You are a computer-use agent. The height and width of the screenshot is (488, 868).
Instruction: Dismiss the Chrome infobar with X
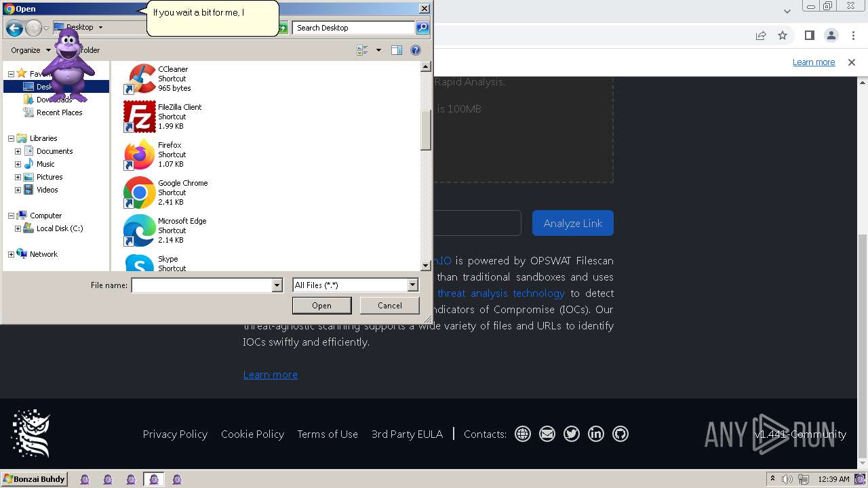852,62
